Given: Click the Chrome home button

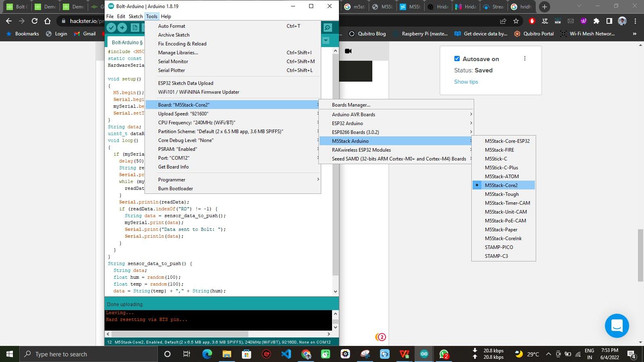Looking at the screenshot, I should [x=47, y=21].
